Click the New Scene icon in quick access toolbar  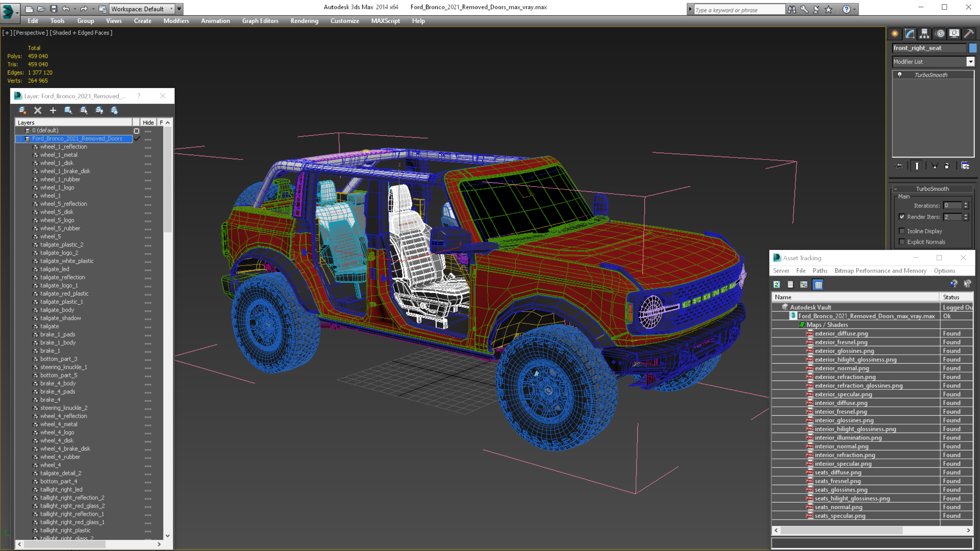tap(29, 9)
